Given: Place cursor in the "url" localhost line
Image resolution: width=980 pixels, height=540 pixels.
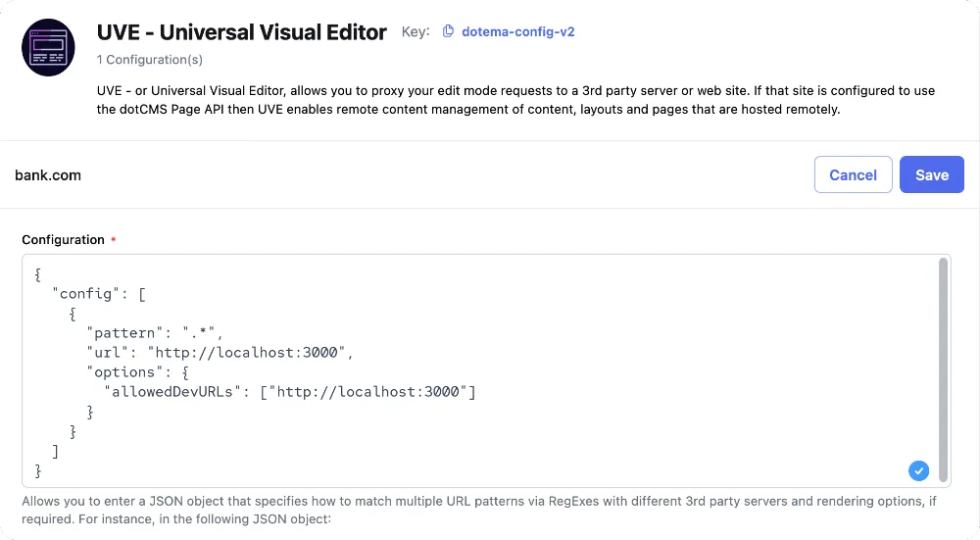Looking at the screenshot, I should (220, 353).
